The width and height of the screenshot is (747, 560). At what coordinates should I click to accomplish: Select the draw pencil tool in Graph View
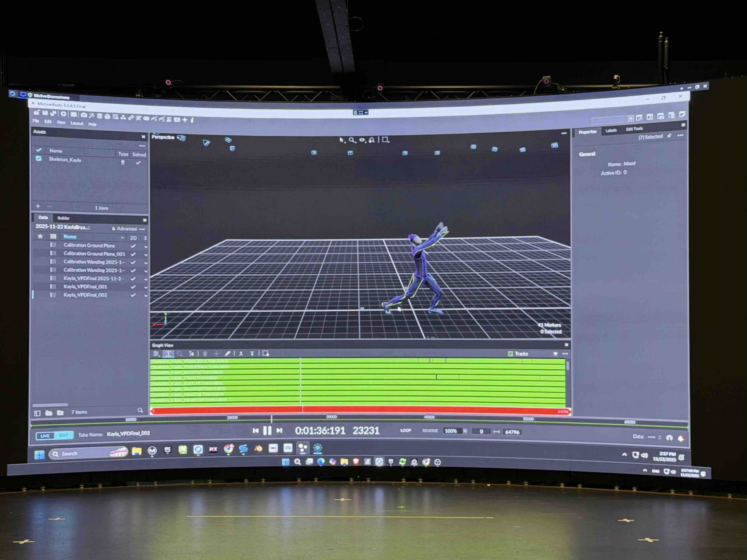point(227,353)
